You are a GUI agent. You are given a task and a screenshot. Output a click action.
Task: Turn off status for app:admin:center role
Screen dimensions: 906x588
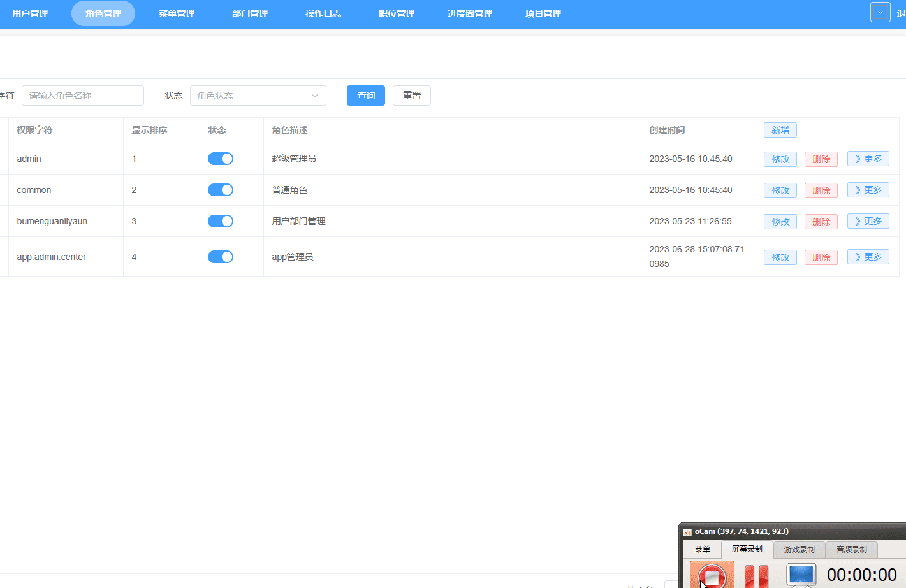[221, 257]
